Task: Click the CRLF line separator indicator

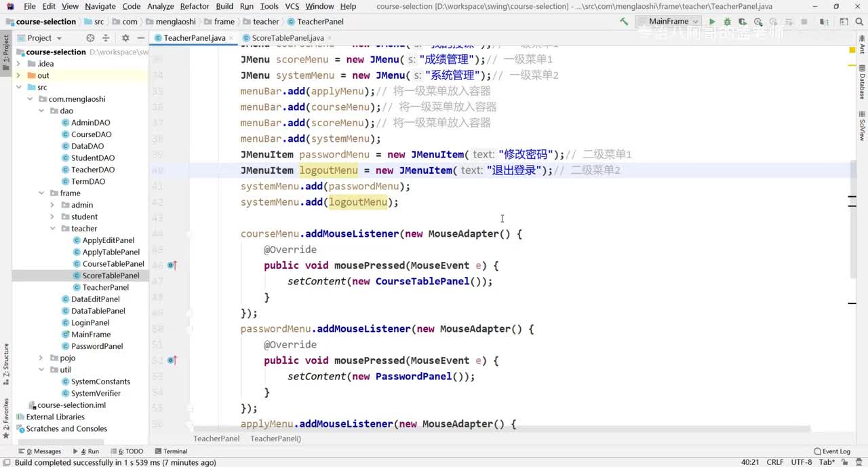Action: 775,462
